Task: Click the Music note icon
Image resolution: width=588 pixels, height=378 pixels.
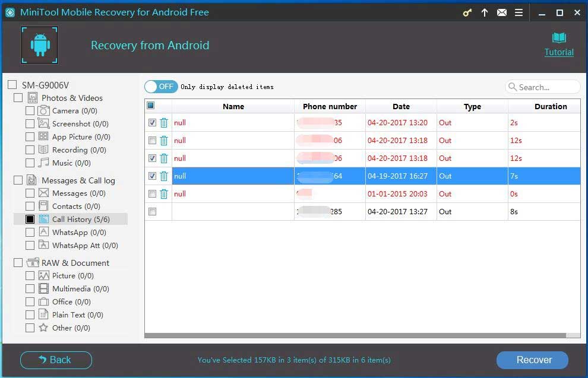Action: point(43,163)
